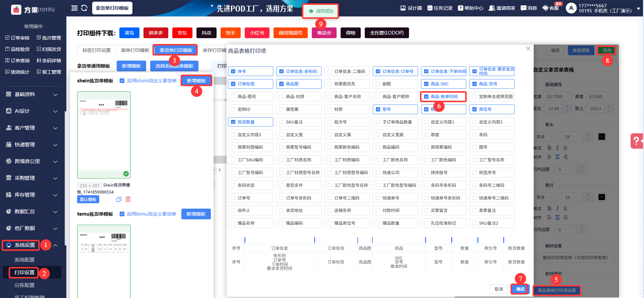
Task: Open 品检验货 shortcut
Action: click(17, 49)
